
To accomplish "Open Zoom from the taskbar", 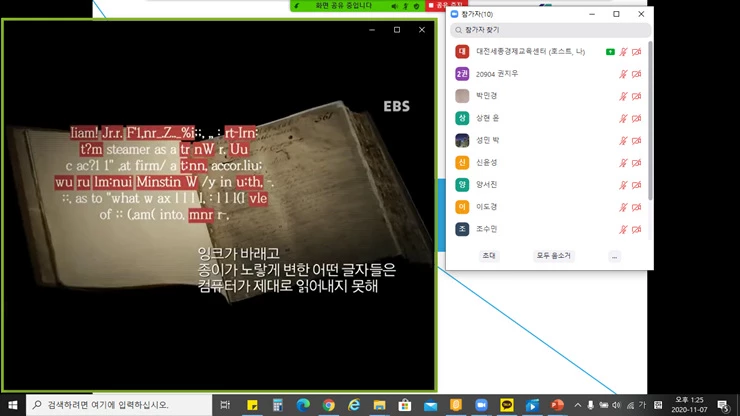I will click(481, 405).
